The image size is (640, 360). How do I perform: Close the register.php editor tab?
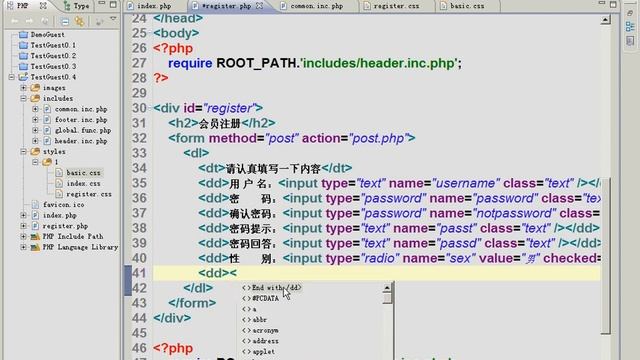[x=260, y=6]
